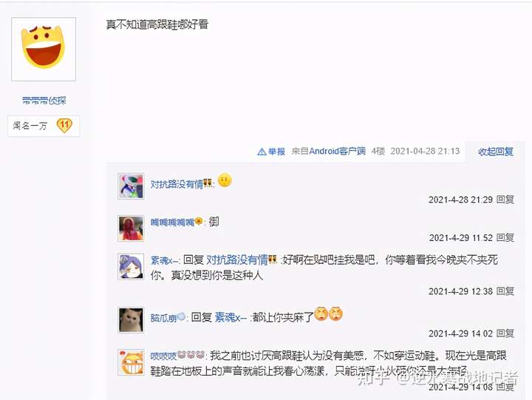Reply to the 14:02 comment
This screenshot has width=532, height=400.
pyautogui.click(x=505, y=333)
